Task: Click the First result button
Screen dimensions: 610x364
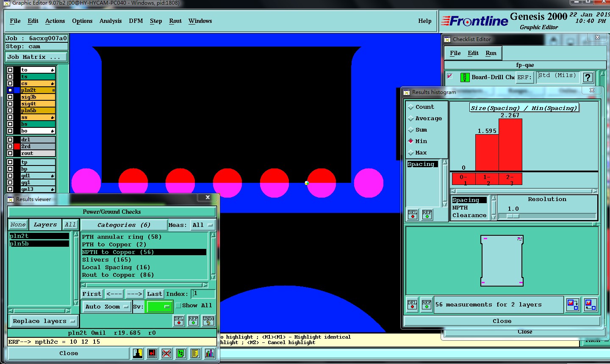Action: 92,294
